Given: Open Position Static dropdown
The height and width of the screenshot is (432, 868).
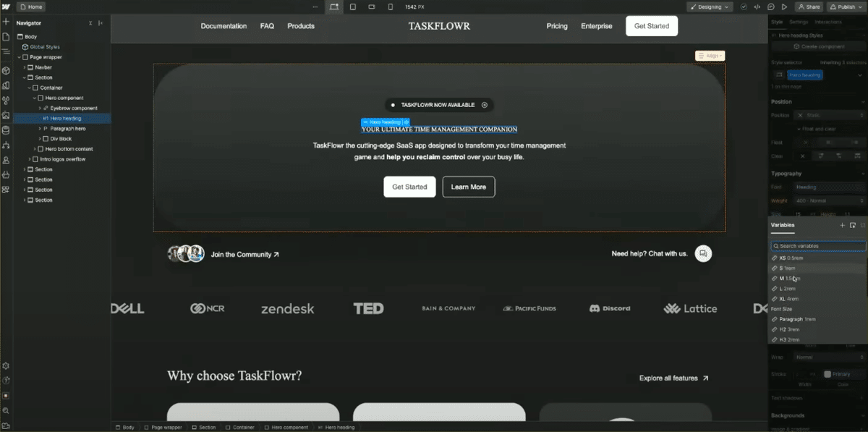Looking at the screenshot, I should pos(829,115).
